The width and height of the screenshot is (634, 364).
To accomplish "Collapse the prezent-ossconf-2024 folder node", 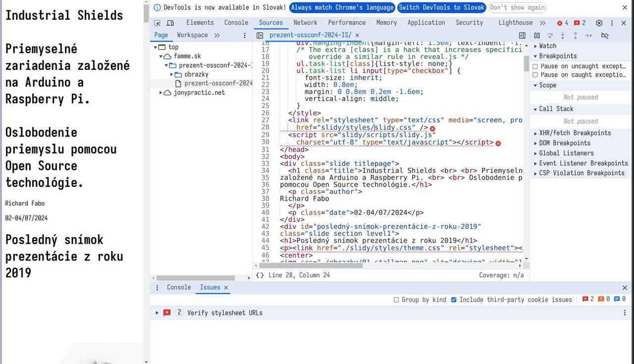I will pos(166,65).
